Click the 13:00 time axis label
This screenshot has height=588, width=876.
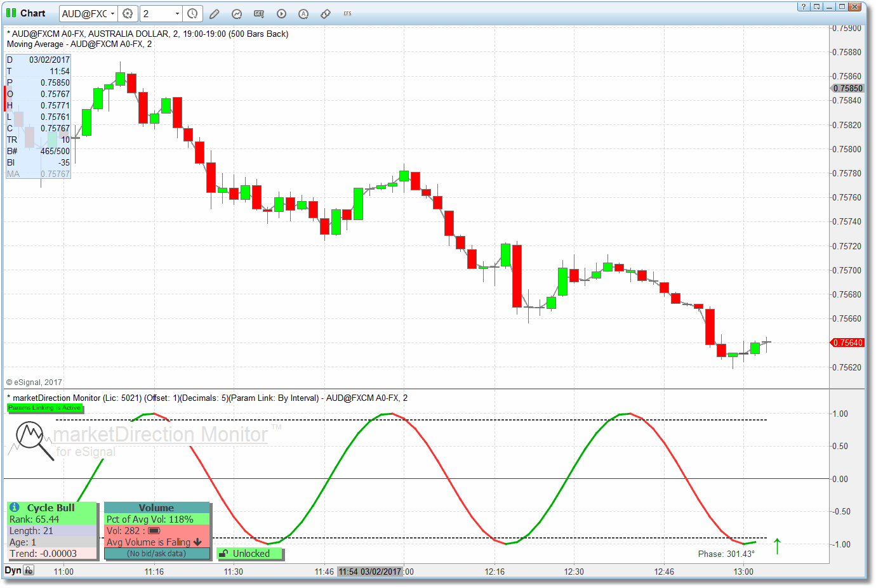click(x=743, y=572)
